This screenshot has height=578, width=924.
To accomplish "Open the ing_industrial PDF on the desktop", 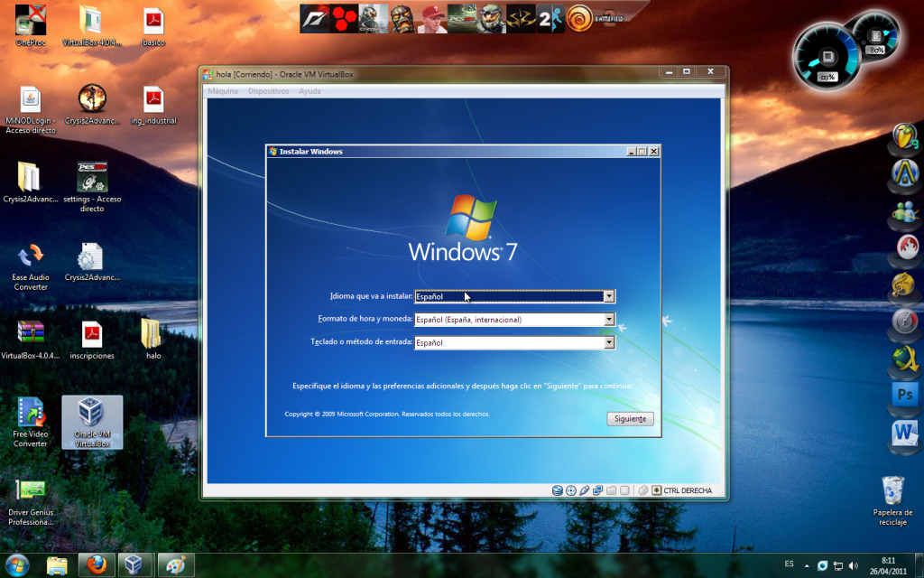I will tap(153, 105).
